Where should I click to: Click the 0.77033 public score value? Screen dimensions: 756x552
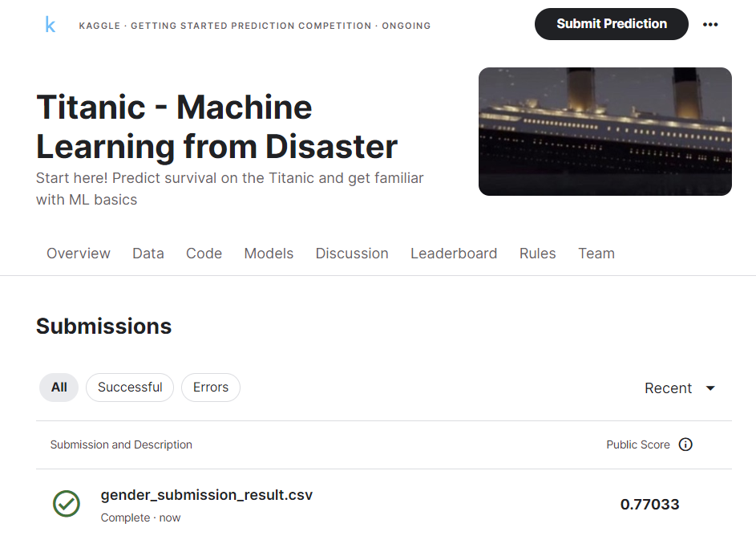click(x=649, y=504)
